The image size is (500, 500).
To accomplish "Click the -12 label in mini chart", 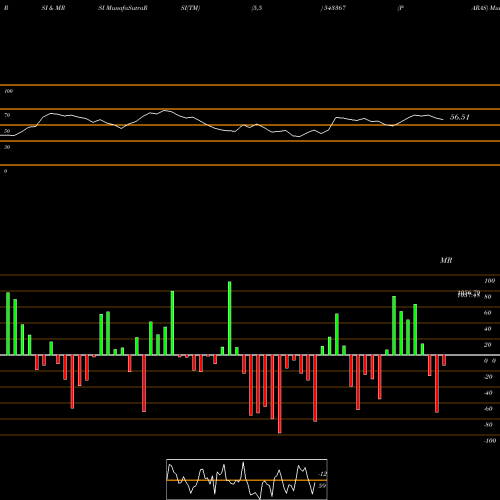I will coord(322,474).
